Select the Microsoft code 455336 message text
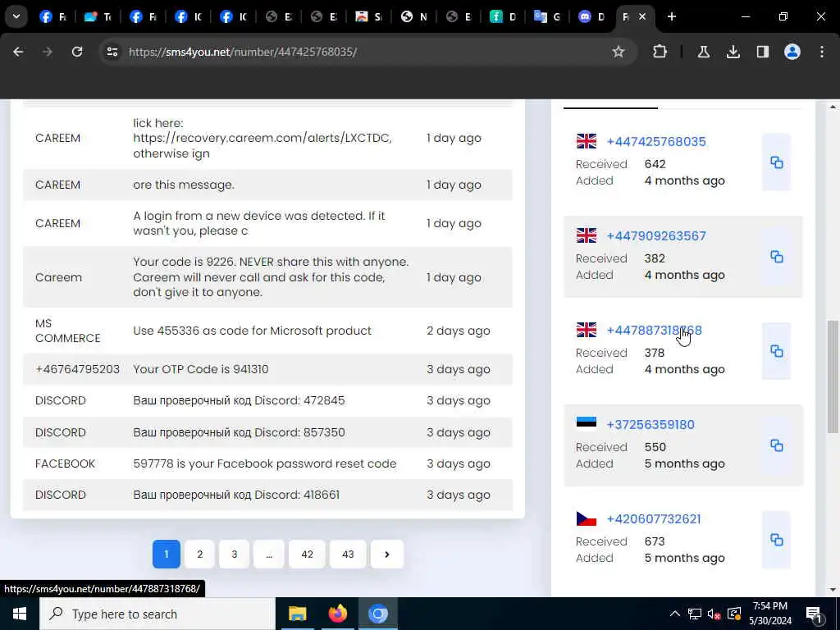This screenshot has width=840, height=630. tap(252, 331)
